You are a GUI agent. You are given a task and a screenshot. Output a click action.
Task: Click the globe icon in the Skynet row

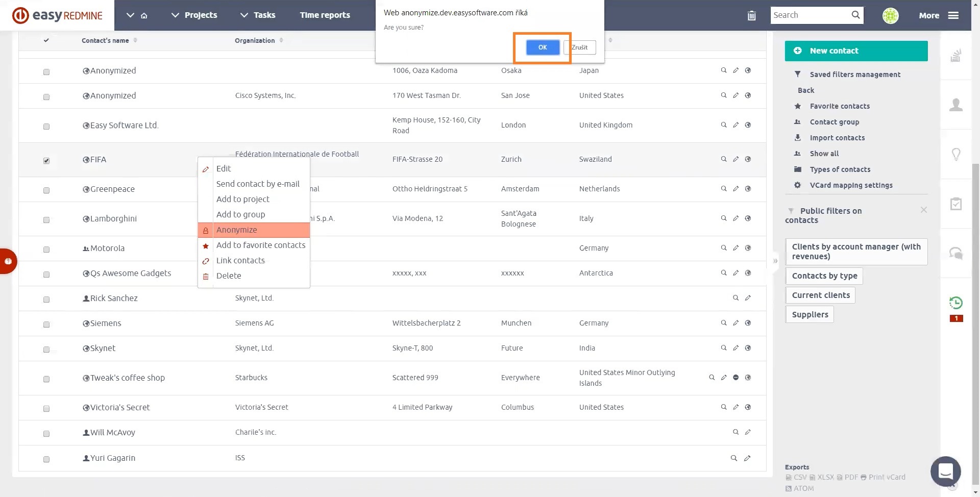748,348
